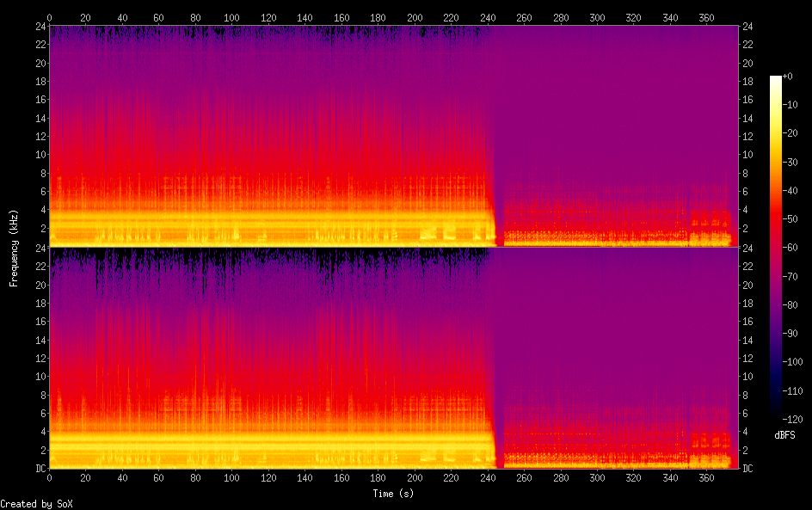Image resolution: width=812 pixels, height=510 pixels.
Task: Click '8' on the upper channel's left frequency axis
Action: [x=44, y=174]
